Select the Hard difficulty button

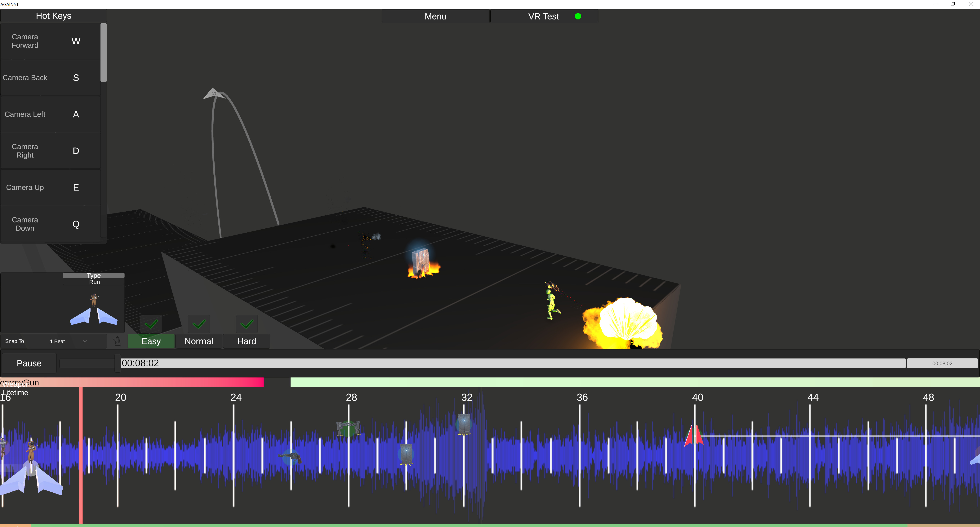[x=247, y=341]
